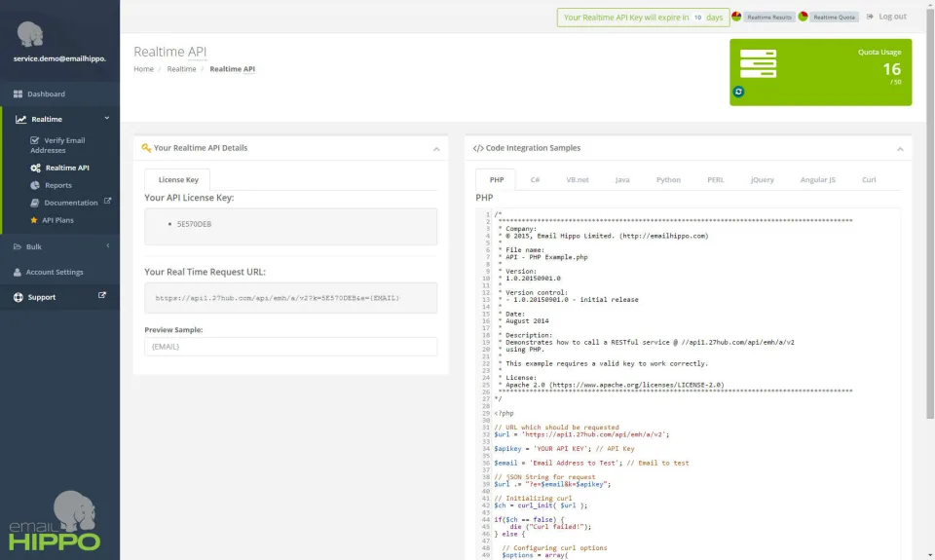This screenshot has height=560, width=935.
Task: Click the Support external link icon
Action: point(102,295)
